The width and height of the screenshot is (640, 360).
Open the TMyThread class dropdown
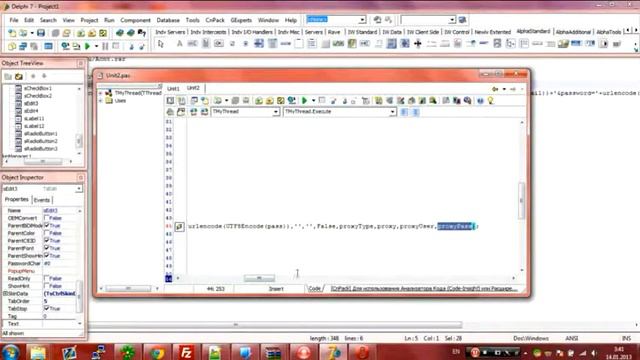[276, 112]
